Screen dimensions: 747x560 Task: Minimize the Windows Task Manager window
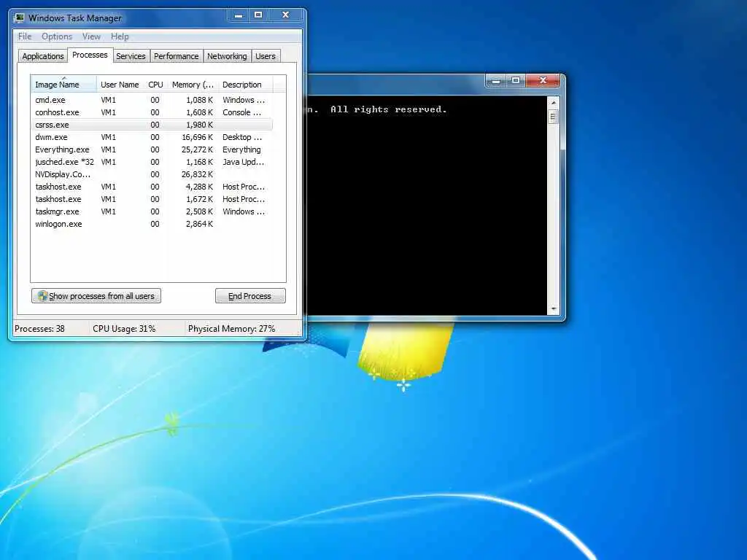pos(239,15)
